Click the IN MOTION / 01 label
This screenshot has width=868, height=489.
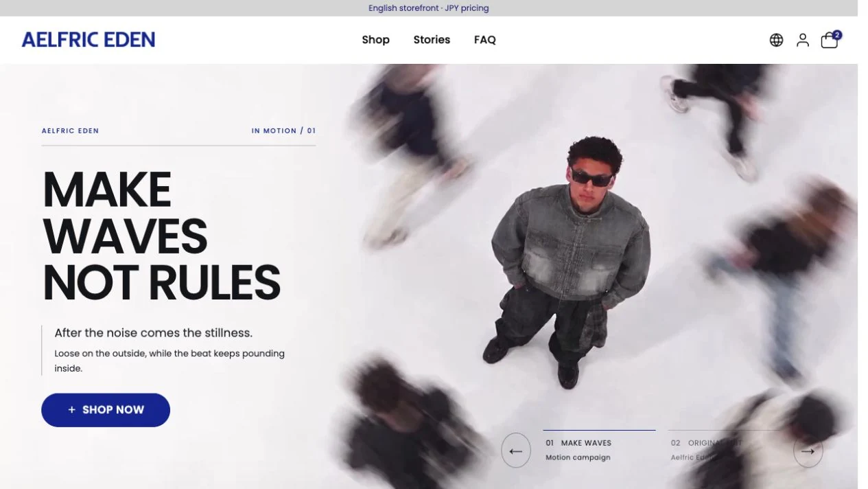(283, 130)
